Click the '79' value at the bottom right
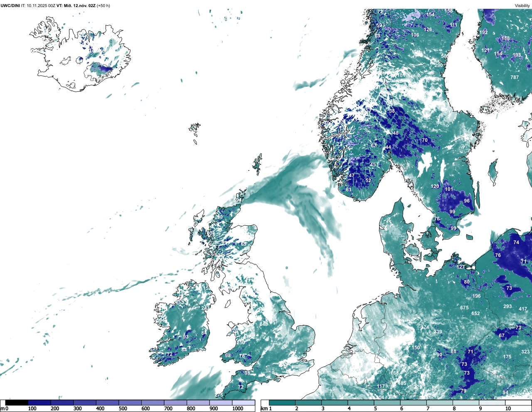The width and height of the screenshot is (532, 412). tap(463, 391)
